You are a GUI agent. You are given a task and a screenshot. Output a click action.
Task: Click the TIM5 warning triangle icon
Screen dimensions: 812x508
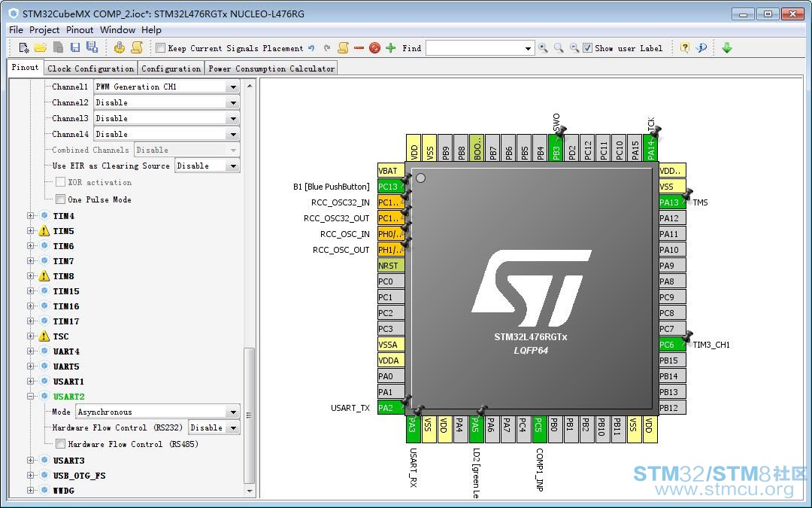[x=44, y=231]
